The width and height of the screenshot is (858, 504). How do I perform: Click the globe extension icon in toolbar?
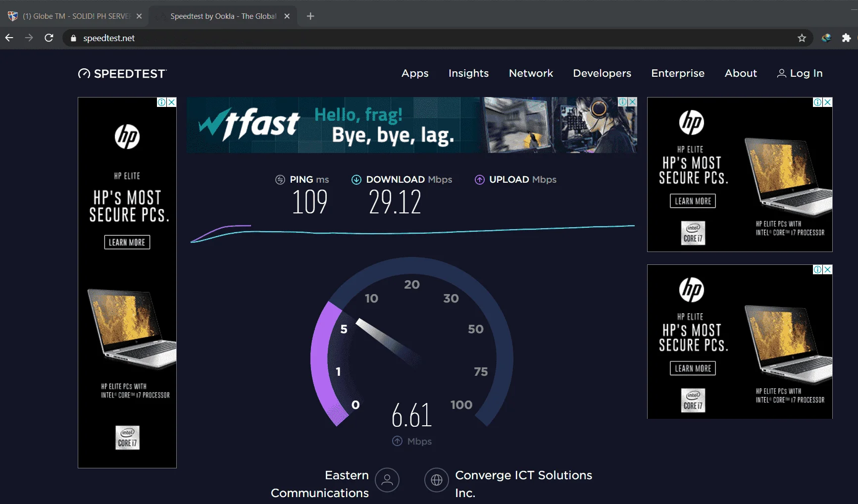coord(826,38)
